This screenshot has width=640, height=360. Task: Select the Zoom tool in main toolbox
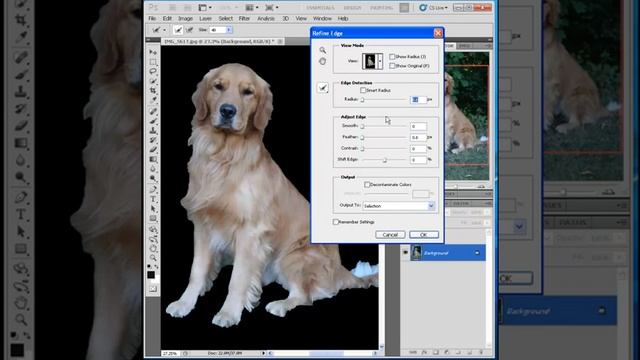[153, 258]
